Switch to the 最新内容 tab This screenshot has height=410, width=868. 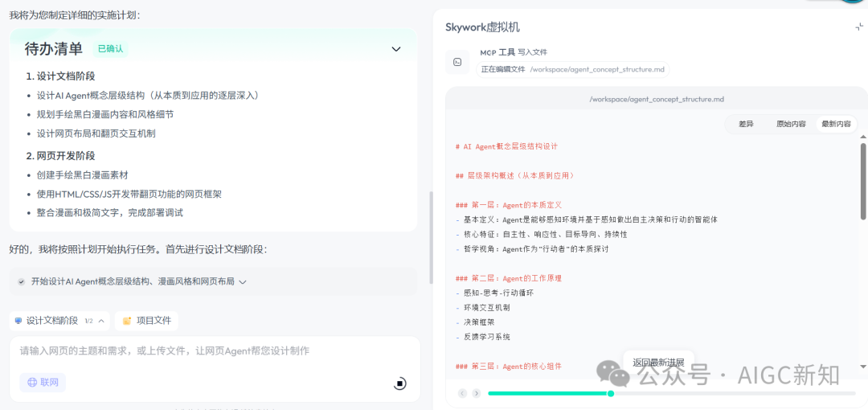point(836,124)
